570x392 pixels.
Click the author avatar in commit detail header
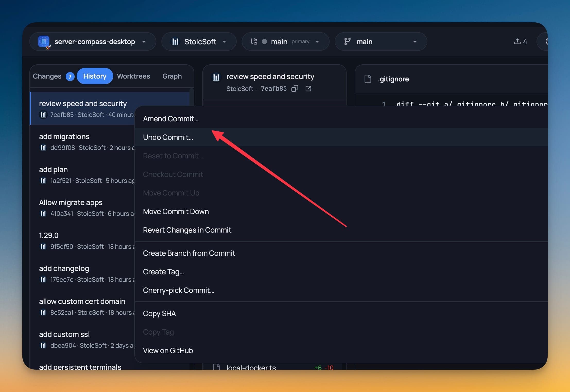(x=216, y=77)
